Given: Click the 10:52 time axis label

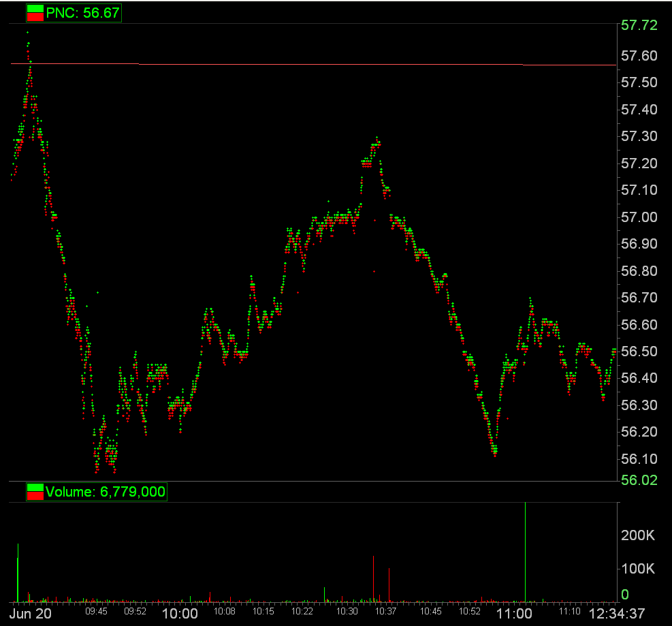Looking at the screenshot, I should [469, 612].
